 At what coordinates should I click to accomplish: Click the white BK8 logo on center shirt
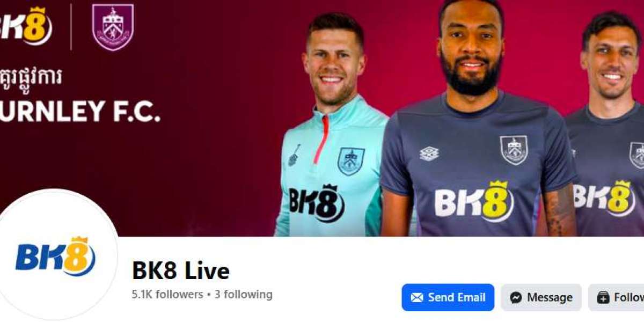[474, 201]
